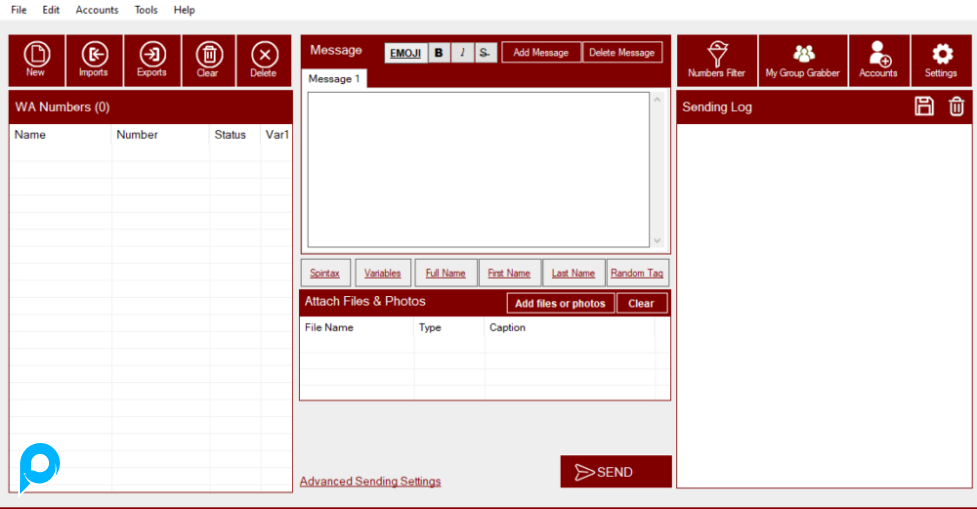This screenshot has height=509, width=977.
Task: Open the Imports tool
Action: coord(93,60)
